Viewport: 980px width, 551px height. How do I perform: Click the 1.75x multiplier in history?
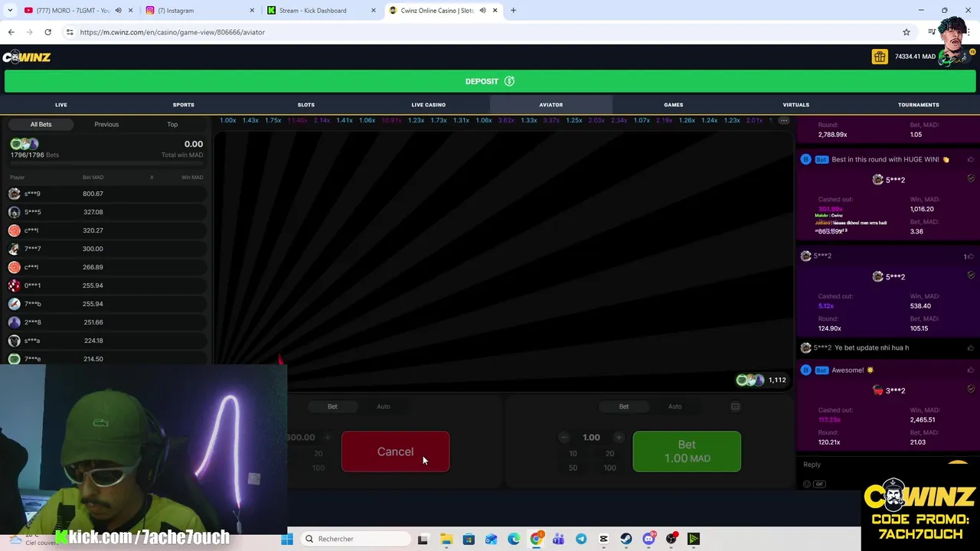(x=273, y=120)
